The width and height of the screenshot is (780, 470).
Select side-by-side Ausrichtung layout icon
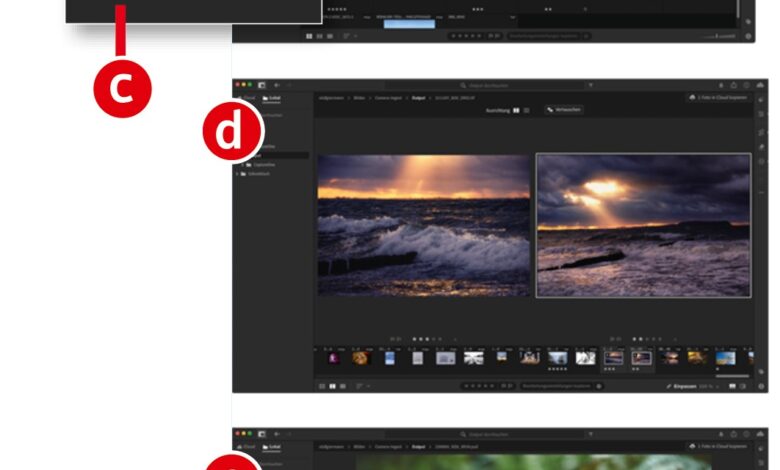pos(516,110)
